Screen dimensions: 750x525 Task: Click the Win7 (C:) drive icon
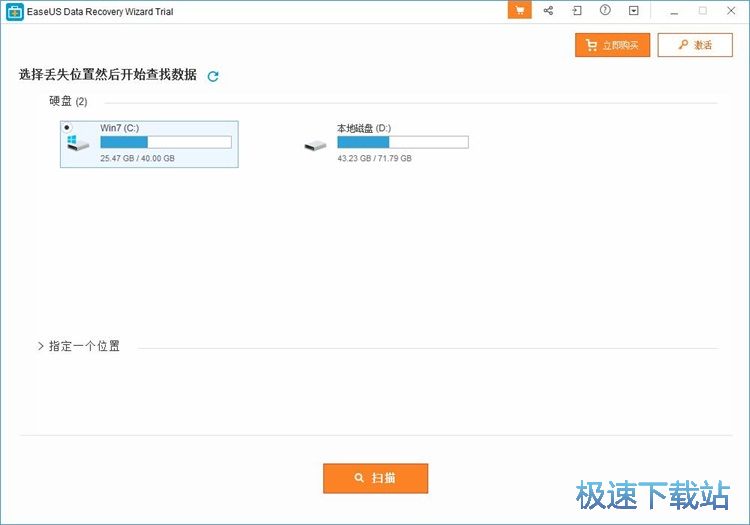tap(78, 143)
